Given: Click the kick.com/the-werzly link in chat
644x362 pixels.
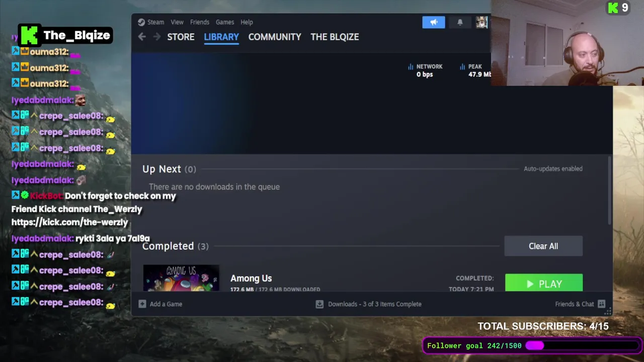Looking at the screenshot, I should click(x=69, y=222).
